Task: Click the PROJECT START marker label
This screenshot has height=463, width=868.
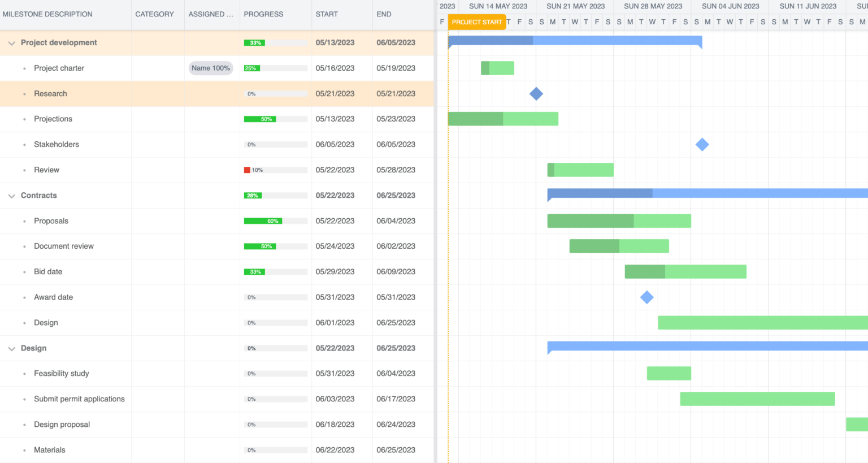Action: 477,22
